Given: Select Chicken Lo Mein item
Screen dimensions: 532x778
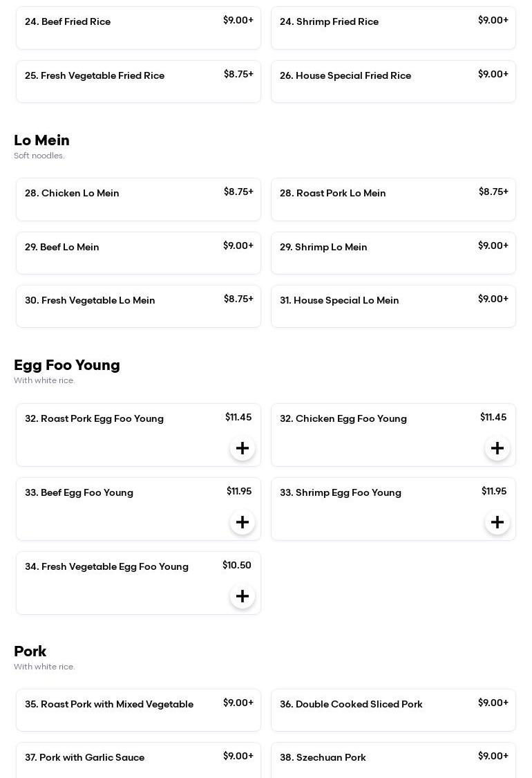Looking at the screenshot, I should [138, 199].
